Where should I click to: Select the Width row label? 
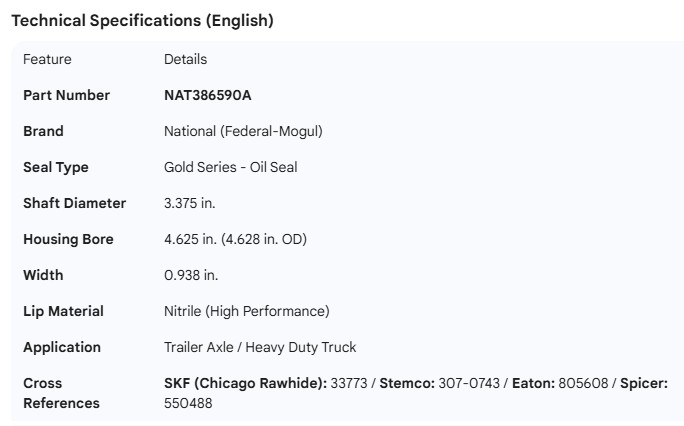[43, 275]
